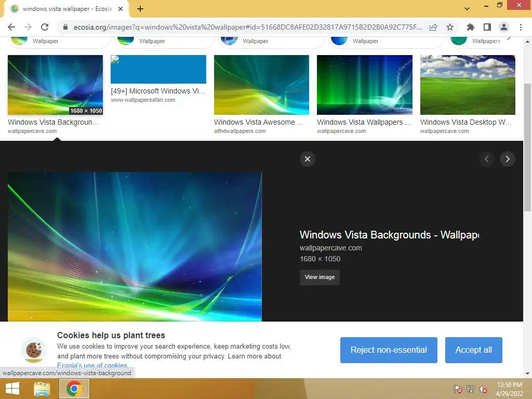The image size is (532, 399).
Task: Open the green aurora Windows Vista Wallpapers thumbnail
Action: [x=365, y=85]
